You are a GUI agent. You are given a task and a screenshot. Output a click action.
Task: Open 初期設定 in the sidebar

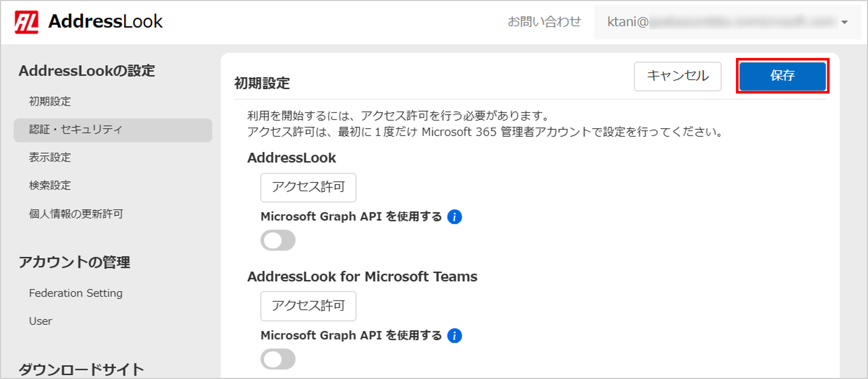(50, 101)
